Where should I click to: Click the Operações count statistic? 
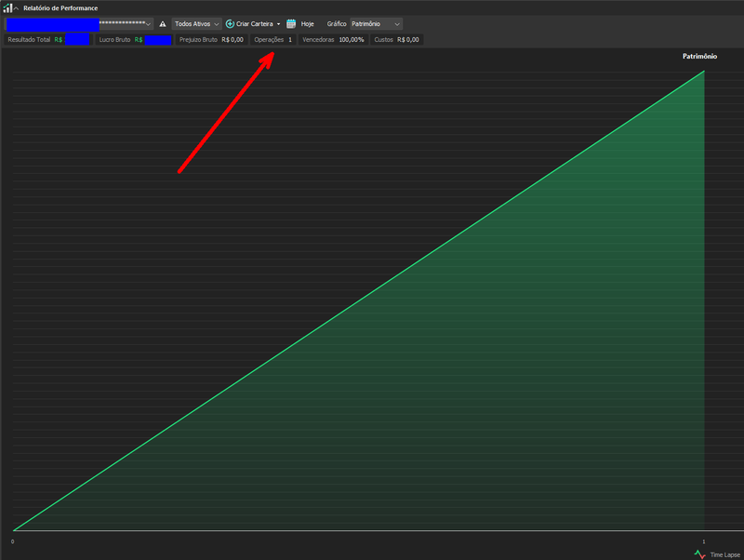272,40
